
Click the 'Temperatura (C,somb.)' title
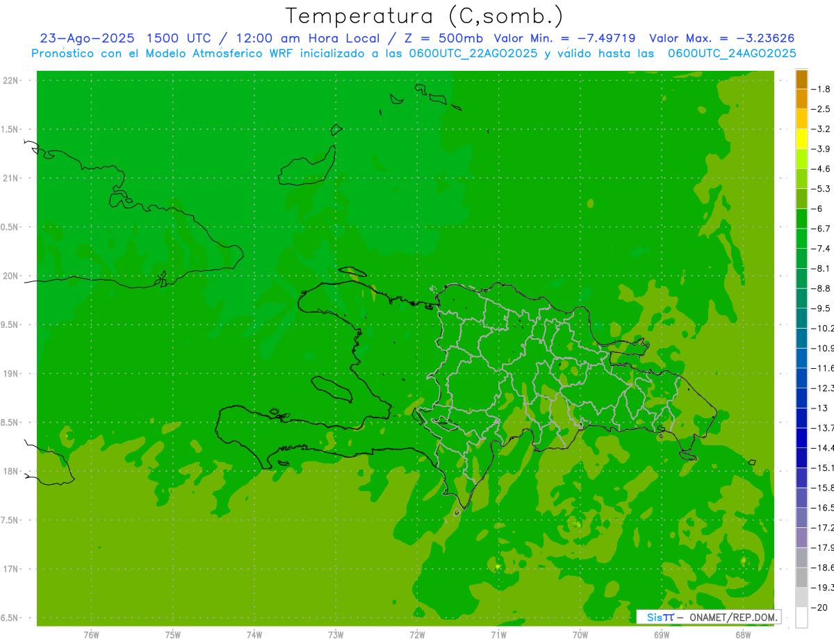pyautogui.click(x=425, y=16)
